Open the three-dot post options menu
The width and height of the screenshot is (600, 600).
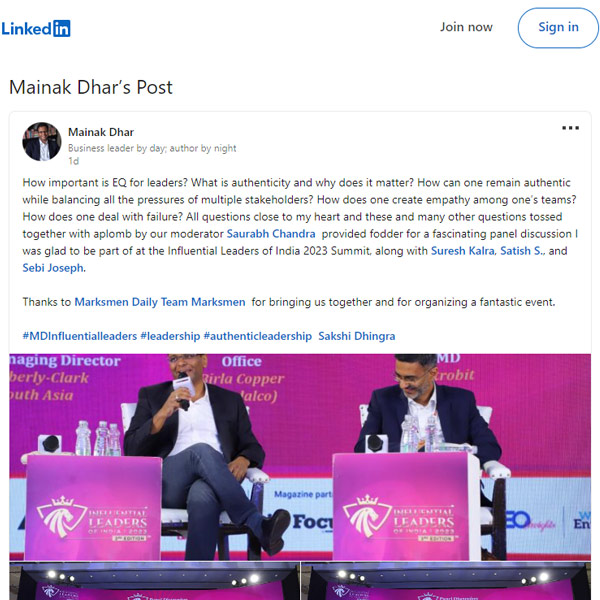pos(570,128)
